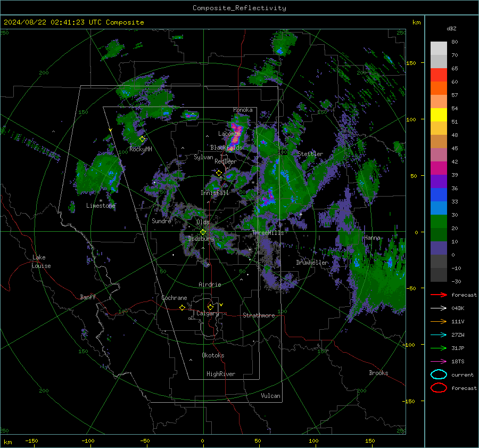Image resolution: width=479 pixels, height=448 pixels.
Task: Click the Hanna city label
Action: click(372, 238)
